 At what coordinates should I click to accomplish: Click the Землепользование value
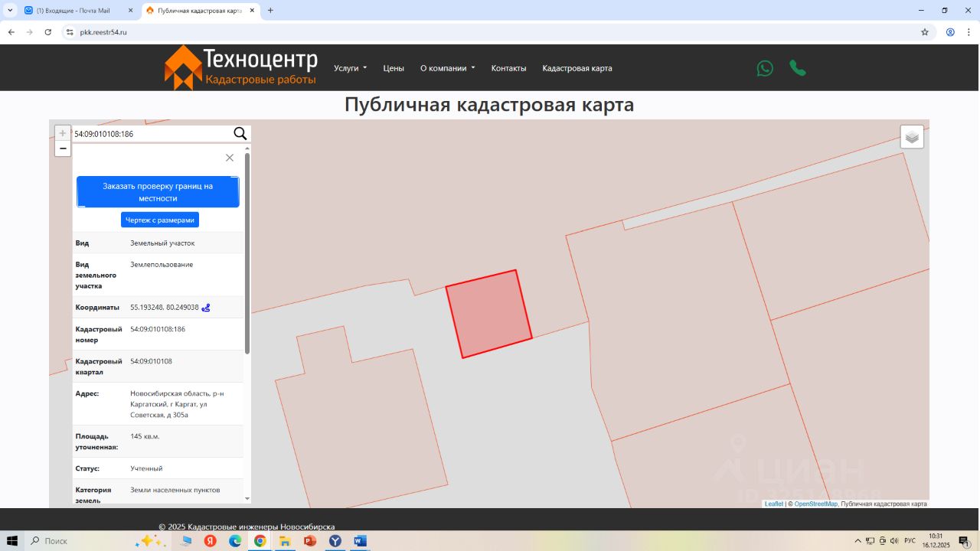coord(162,265)
